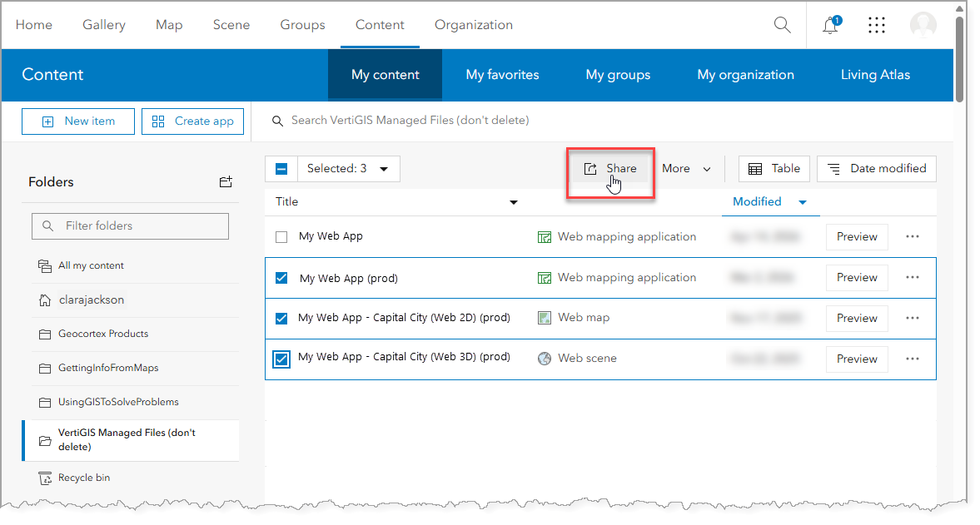Uncheck the Capital City (Web 2D) checkbox

pos(281,319)
